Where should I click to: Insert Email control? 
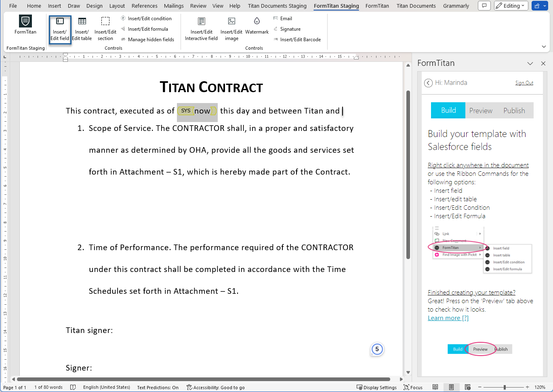point(283,19)
